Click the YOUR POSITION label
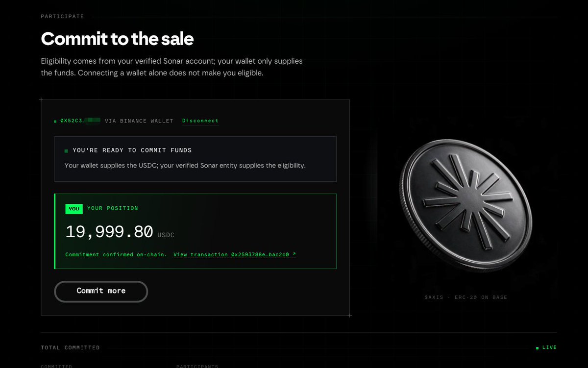This screenshot has height=368, width=588. pyautogui.click(x=113, y=208)
